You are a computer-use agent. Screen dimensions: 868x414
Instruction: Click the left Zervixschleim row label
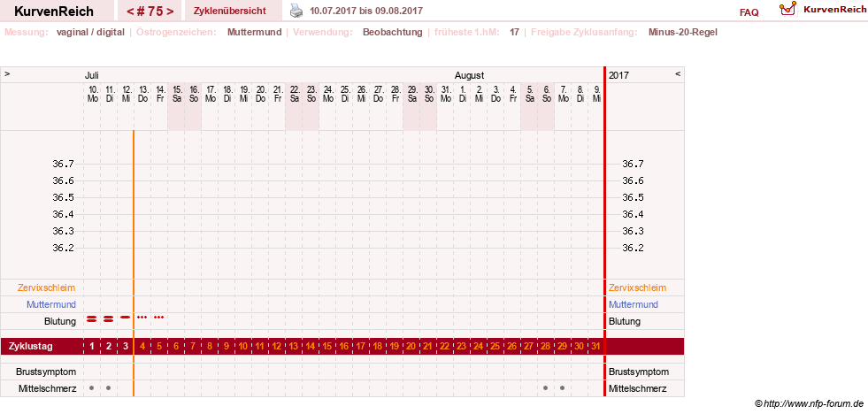coord(47,287)
